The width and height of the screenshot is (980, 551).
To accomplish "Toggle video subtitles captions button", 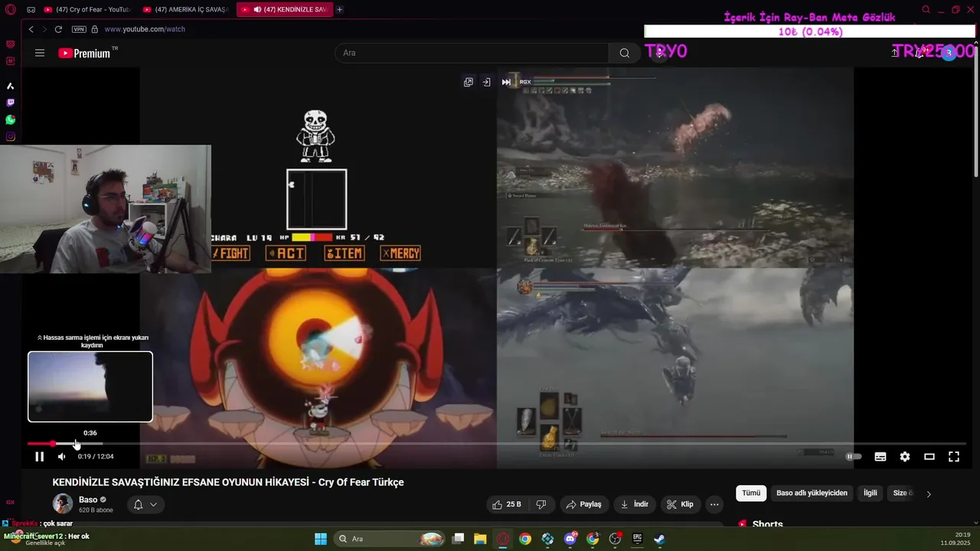I will point(880,457).
